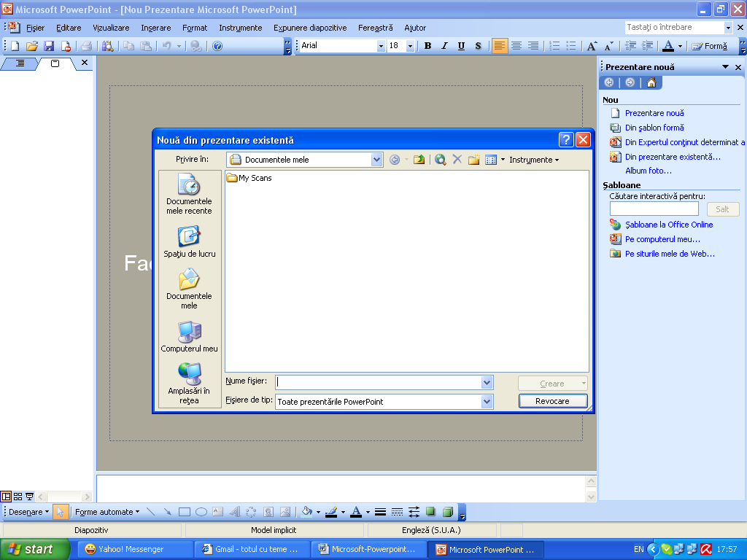
Task: Click the template search input field
Action: point(654,209)
